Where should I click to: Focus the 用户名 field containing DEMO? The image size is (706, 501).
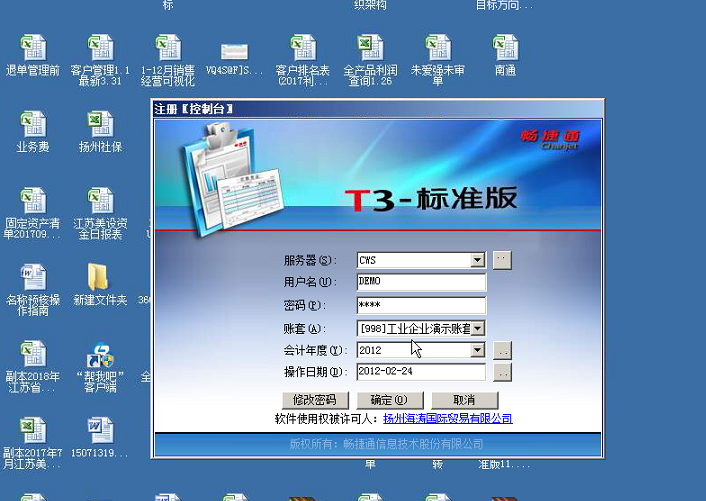tap(421, 282)
